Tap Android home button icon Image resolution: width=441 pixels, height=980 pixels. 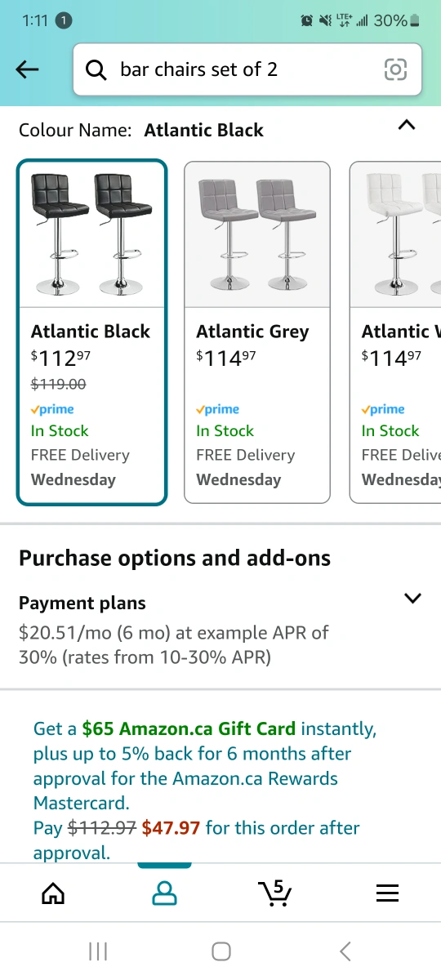pos(220,951)
